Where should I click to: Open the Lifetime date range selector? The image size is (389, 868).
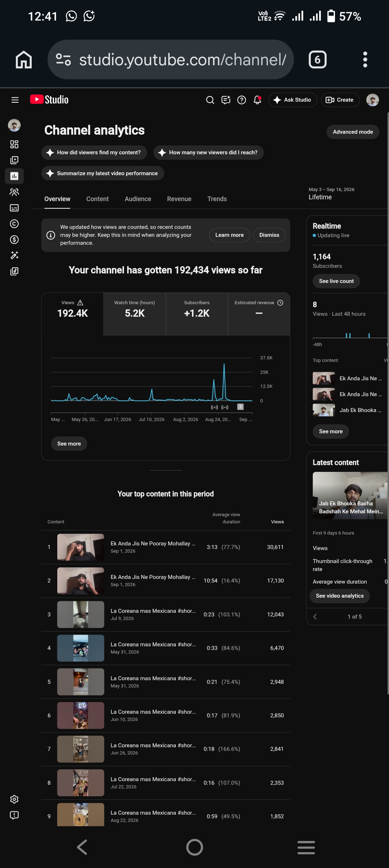click(331, 194)
